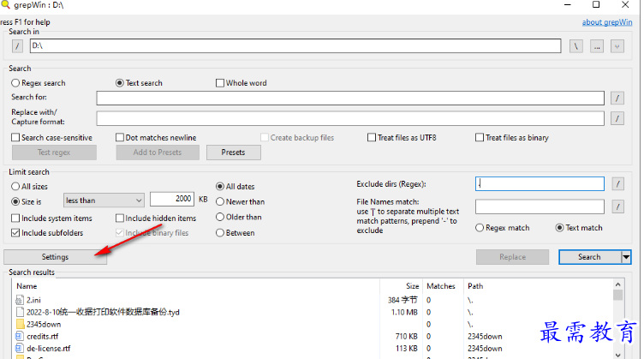Viewport: 644px width, 359px height.
Task: Click the de-license.rtf file icon
Action: (20, 349)
